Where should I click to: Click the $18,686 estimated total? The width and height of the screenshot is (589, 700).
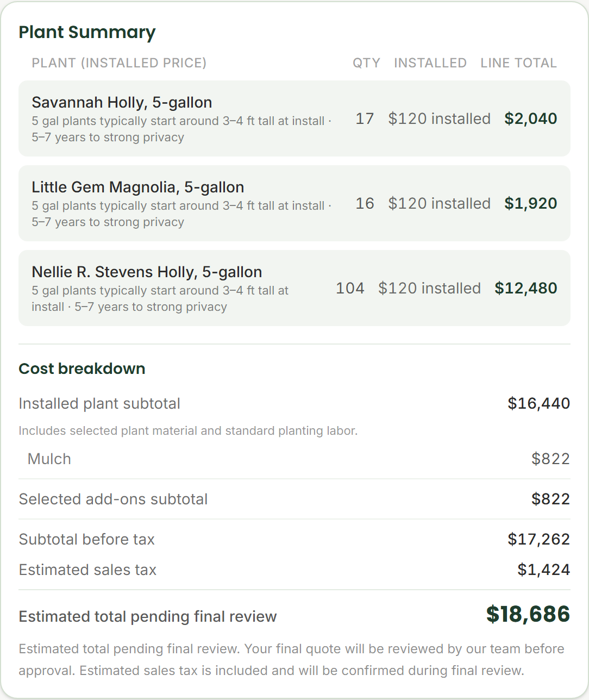tap(528, 614)
